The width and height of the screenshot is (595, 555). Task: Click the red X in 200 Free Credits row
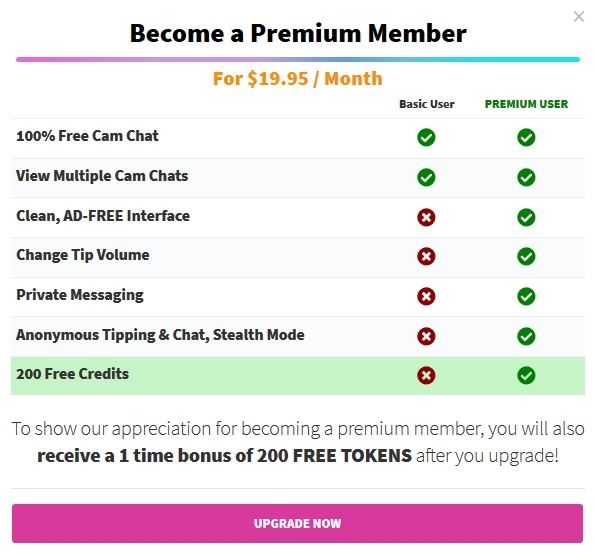(426, 375)
